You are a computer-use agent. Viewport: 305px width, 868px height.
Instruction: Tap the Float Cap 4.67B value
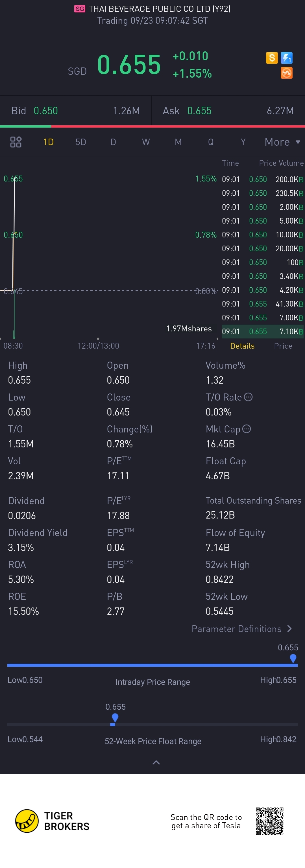pyautogui.click(x=218, y=475)
